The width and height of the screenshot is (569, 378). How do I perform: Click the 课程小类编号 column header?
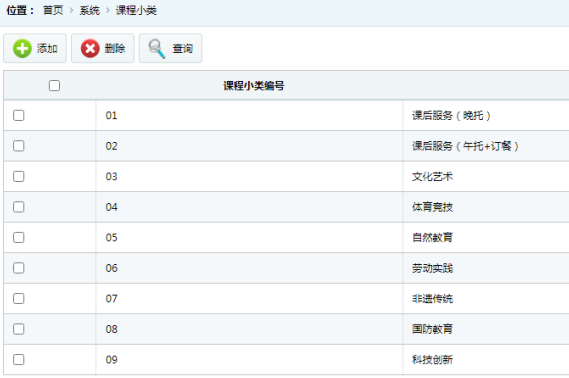[254, 86]
